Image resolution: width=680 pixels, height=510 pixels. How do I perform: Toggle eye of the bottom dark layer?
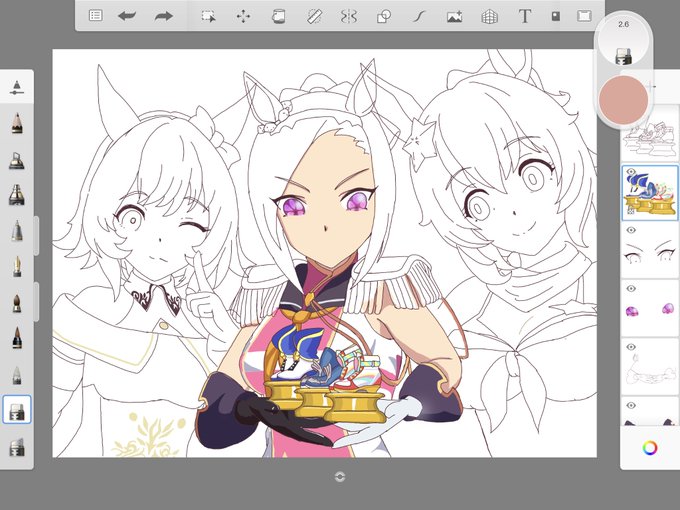pos(631,405)
